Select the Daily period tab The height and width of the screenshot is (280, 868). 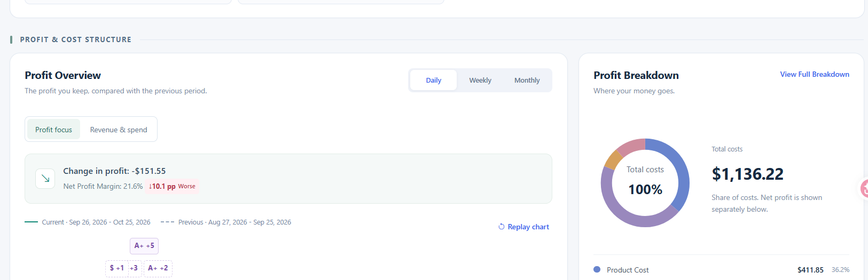coord(433,81)
